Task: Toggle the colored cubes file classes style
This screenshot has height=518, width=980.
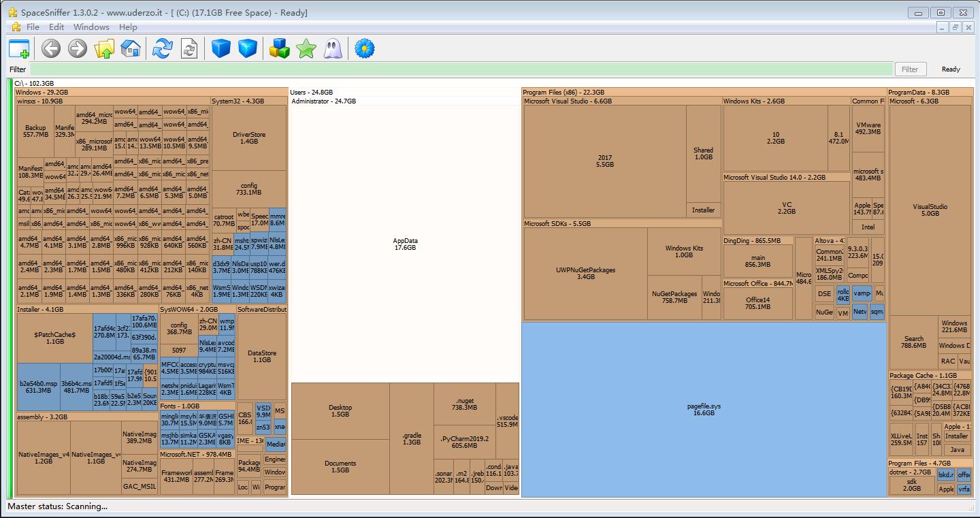Action: (280, 49)
